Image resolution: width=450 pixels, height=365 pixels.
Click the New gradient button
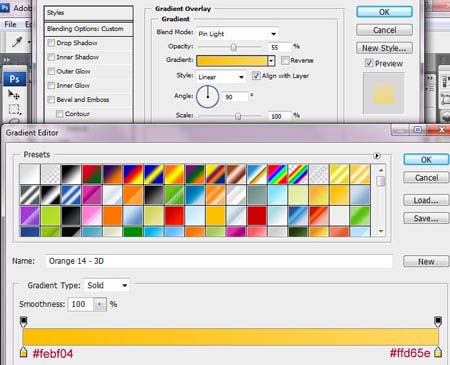426,261
